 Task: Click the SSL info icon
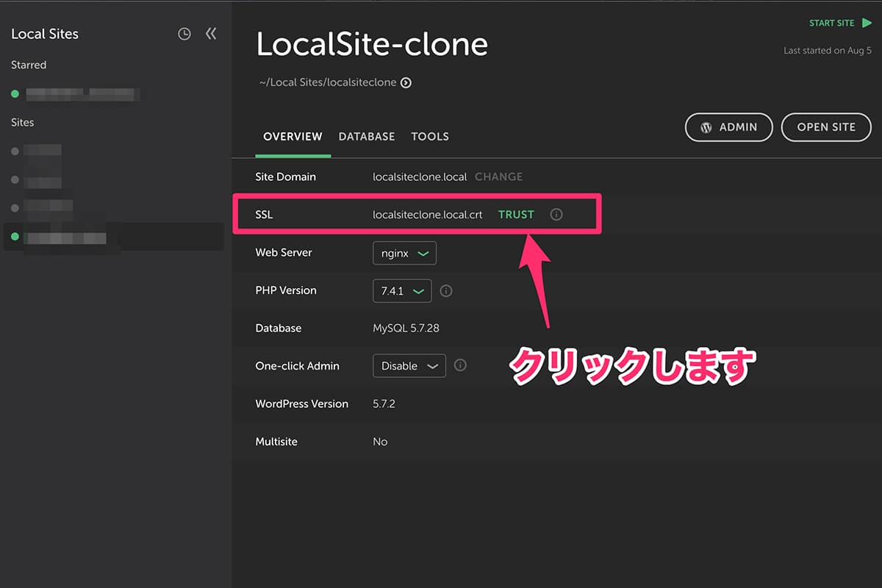(x=556, y=215)
